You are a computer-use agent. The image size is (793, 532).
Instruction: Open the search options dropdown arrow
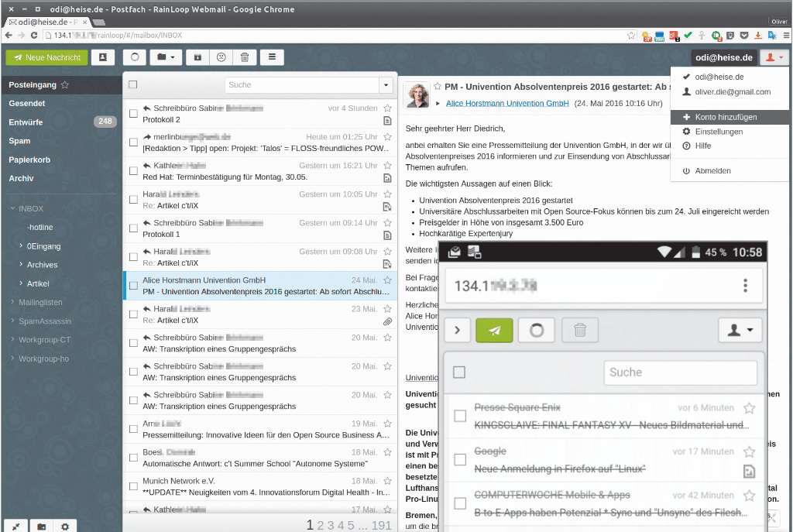tap(386, 85)
